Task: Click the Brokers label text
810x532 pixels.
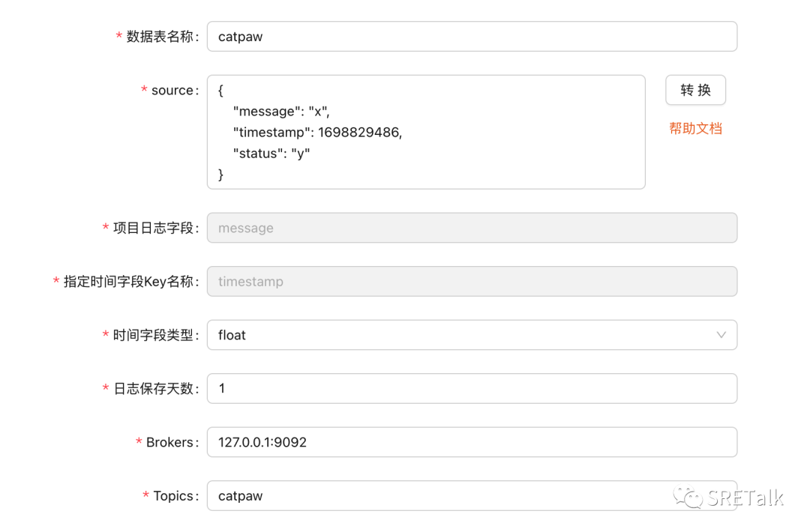Action: click(x=169, y=442)
